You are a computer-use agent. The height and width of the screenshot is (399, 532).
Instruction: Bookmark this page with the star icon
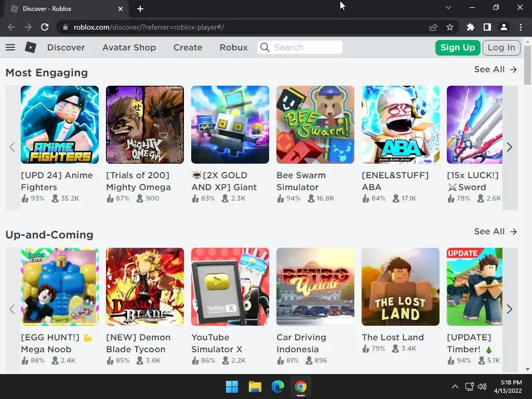pyautogui.click(x=450, y=27)
